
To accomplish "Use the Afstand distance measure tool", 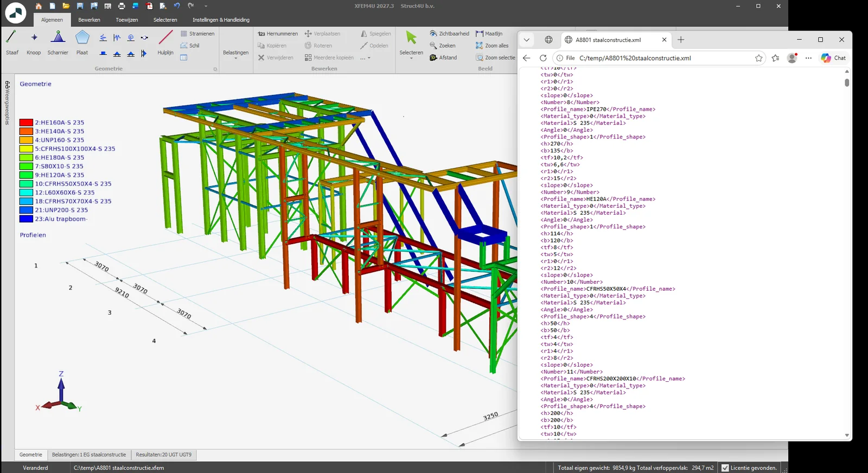I will click(x=443, y=57).
